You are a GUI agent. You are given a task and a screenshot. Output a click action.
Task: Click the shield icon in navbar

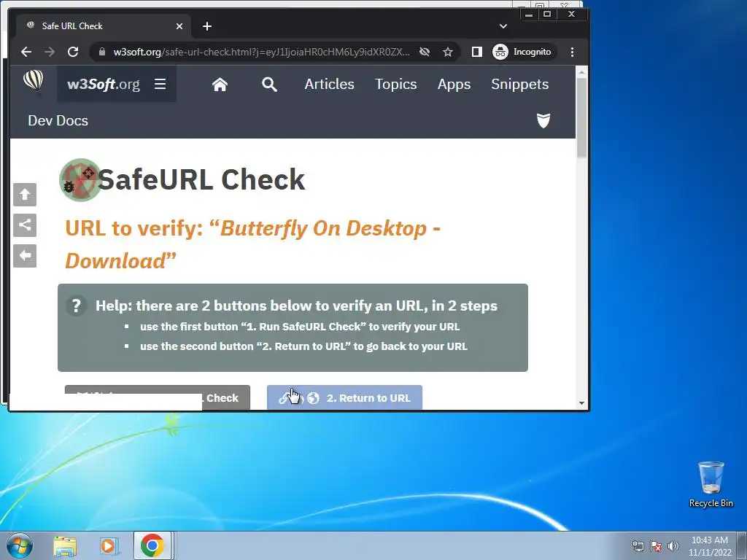[x=543, y=120]
